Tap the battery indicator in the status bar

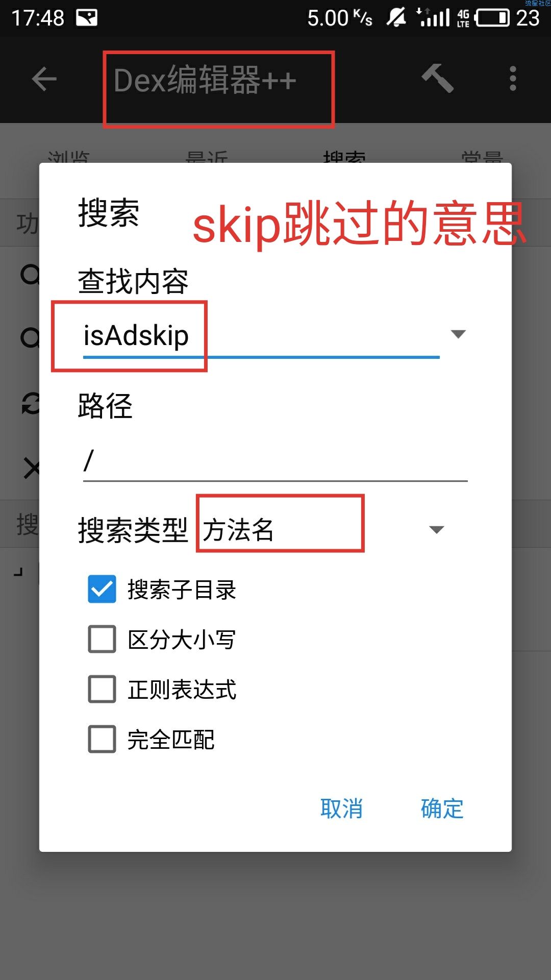pyautogui.click(x=492, y=18)
